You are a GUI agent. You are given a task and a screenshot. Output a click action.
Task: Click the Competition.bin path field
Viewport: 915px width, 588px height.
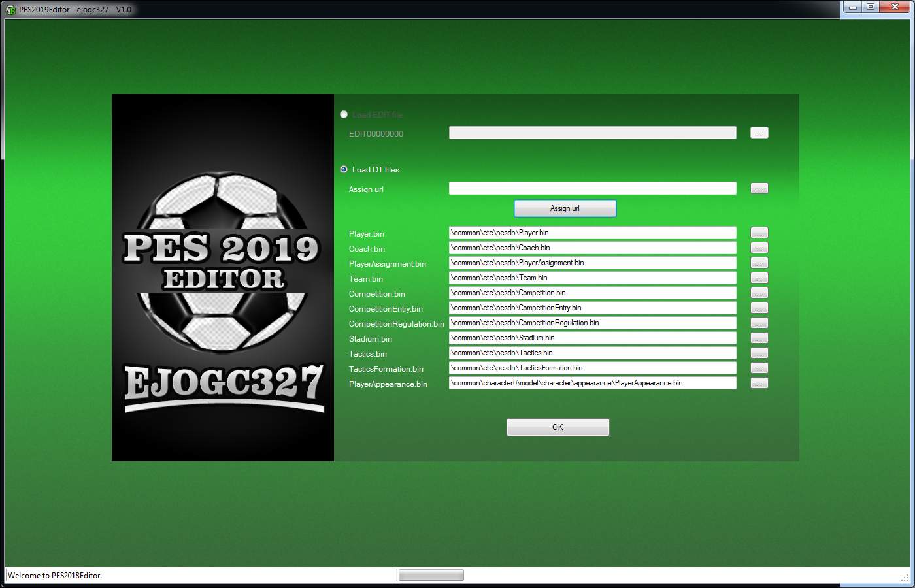(592, 293)
